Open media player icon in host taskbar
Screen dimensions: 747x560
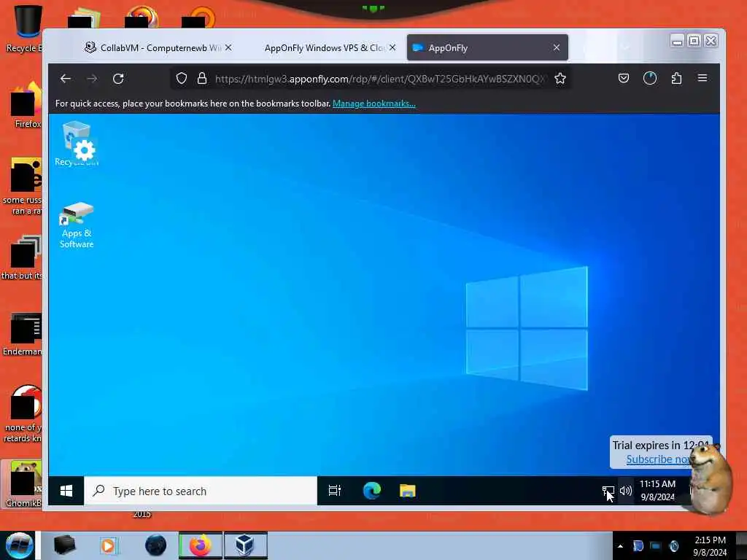coord(108,545)
